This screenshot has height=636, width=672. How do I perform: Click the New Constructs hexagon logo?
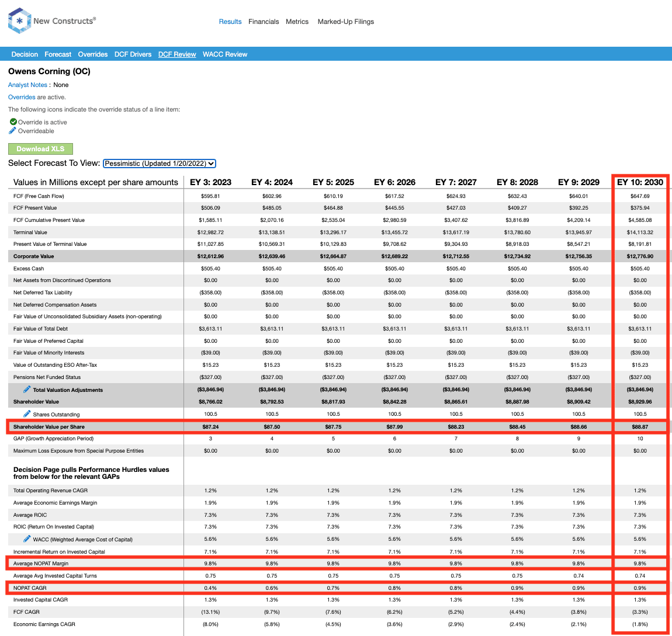pos(19,20)
